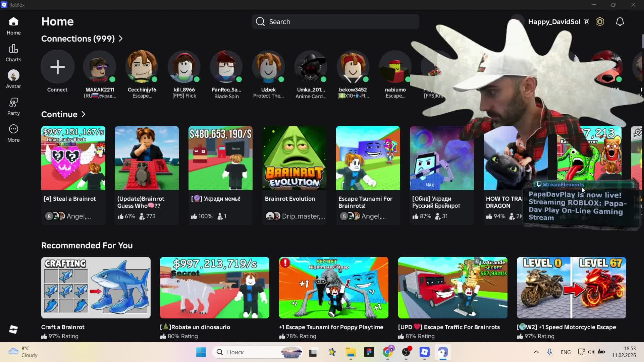Toggle the taskbar microphone icon

pos(549,352)
